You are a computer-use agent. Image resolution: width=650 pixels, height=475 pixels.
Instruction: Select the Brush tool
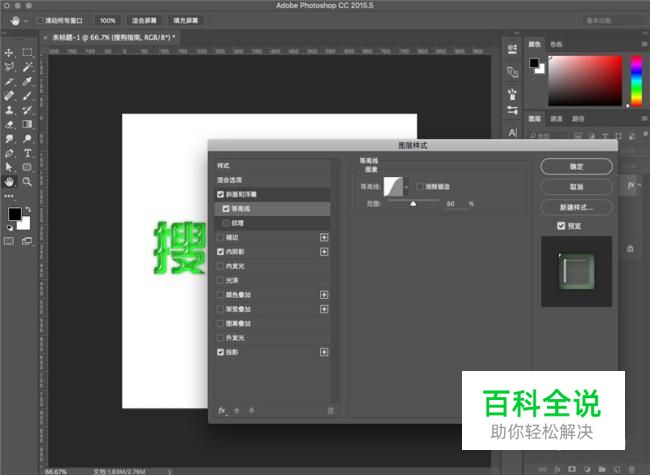[x=27, y=96]
